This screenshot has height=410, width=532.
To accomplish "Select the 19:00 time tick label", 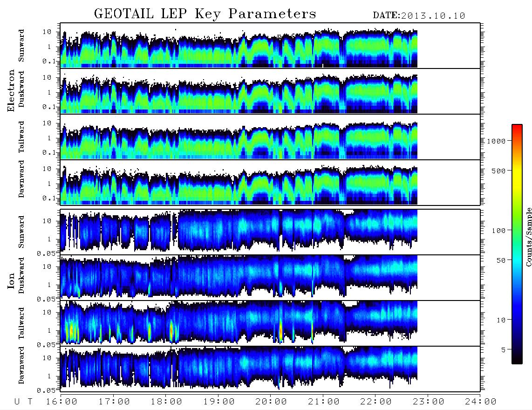I will 219,402.
